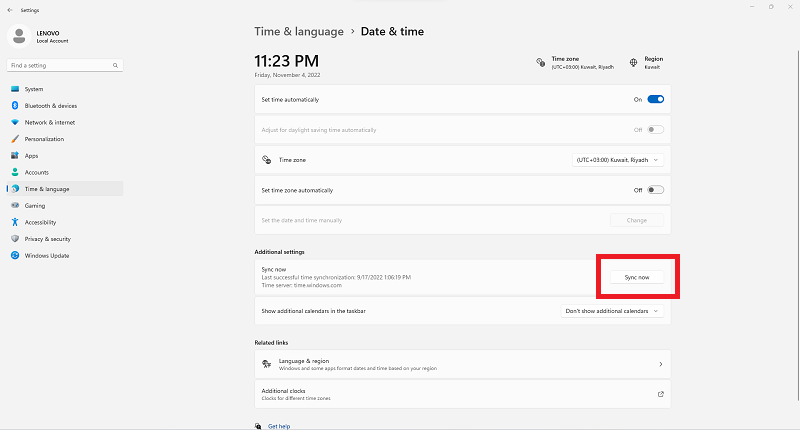This screenshot has height=430, width=800.
Task: Toggle Adjust for daylight saving time
Action: pos(656,130)
